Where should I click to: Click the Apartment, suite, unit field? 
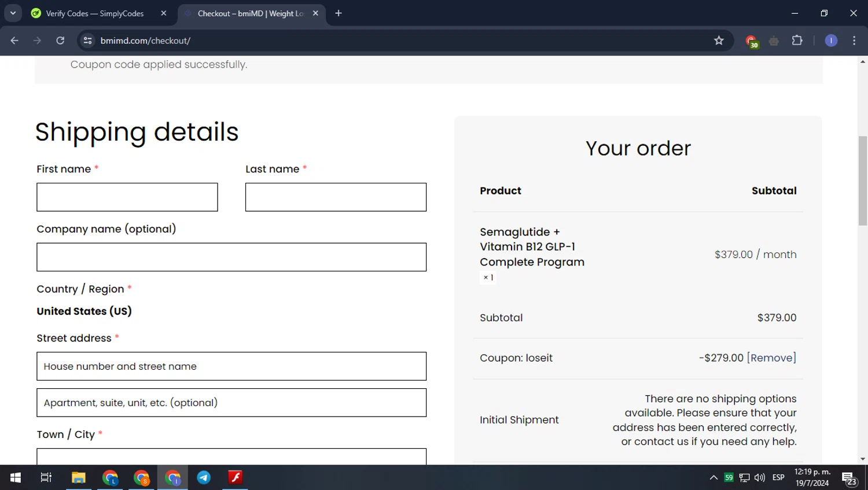click(231, 403)
